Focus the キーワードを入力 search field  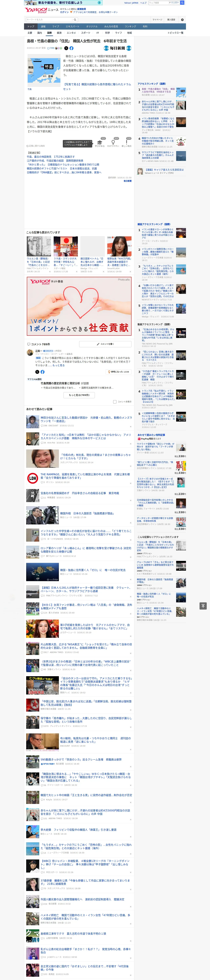49,19
